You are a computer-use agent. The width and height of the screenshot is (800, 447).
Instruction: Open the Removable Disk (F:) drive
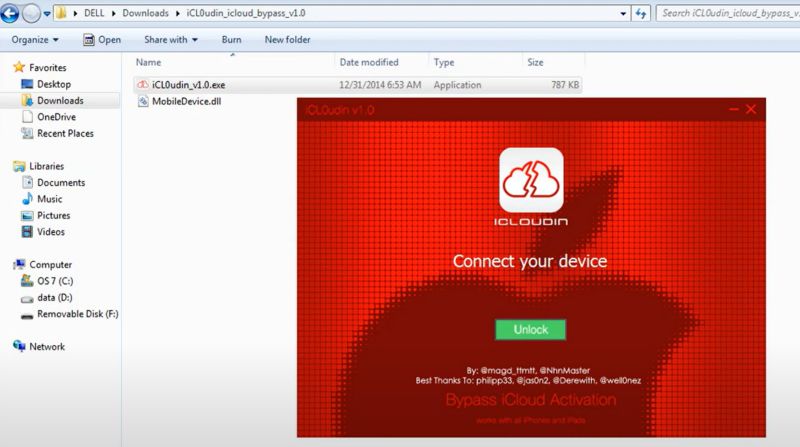[x=77, y=314]
